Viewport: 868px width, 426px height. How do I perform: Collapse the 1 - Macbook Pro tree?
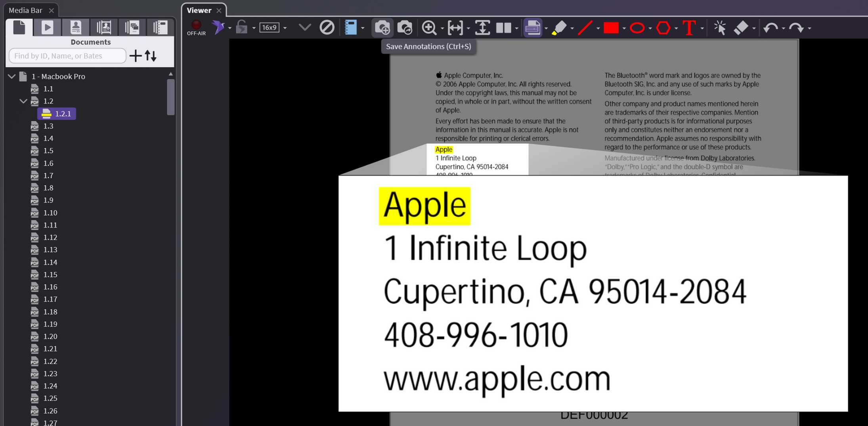tap(11, 76)
